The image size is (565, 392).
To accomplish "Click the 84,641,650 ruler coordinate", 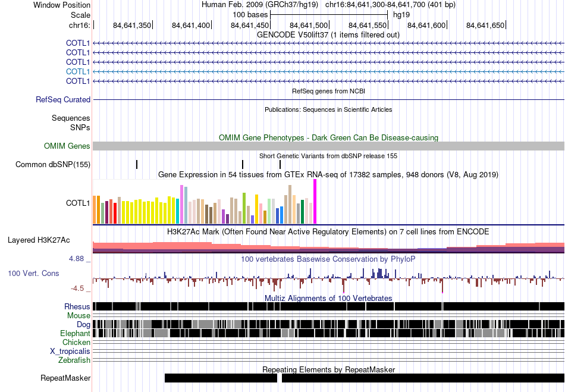I will click(485, 25).
